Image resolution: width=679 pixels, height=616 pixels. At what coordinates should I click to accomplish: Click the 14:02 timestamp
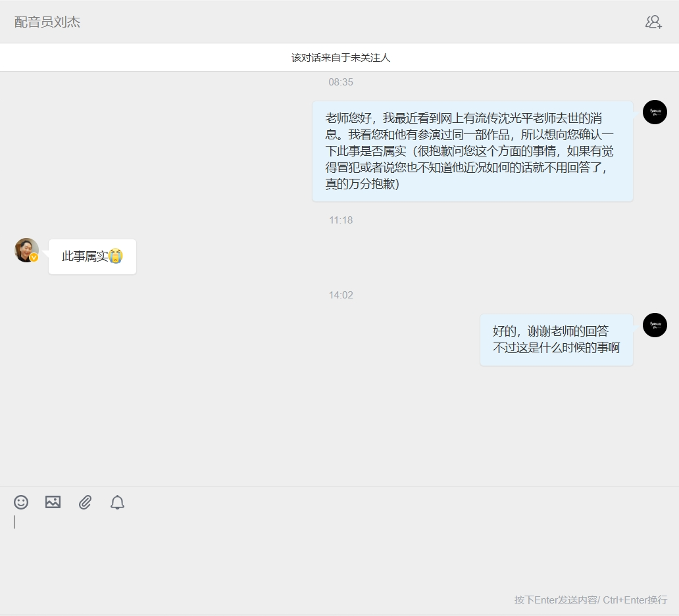(341, 295)
